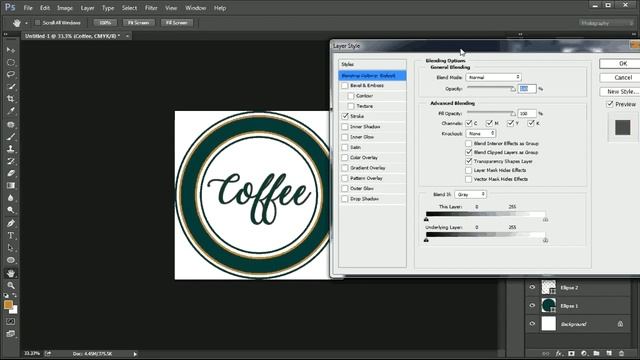Viewport: 640px width, 360px height.
Task: Enable Drop Shadow checkbox
Action: (x=345, y=199)
